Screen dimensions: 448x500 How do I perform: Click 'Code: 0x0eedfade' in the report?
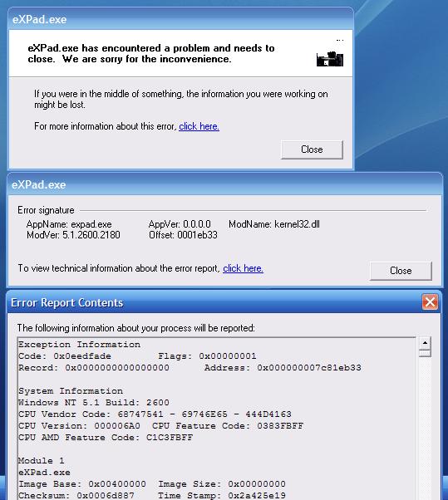[x=65, y=356]
